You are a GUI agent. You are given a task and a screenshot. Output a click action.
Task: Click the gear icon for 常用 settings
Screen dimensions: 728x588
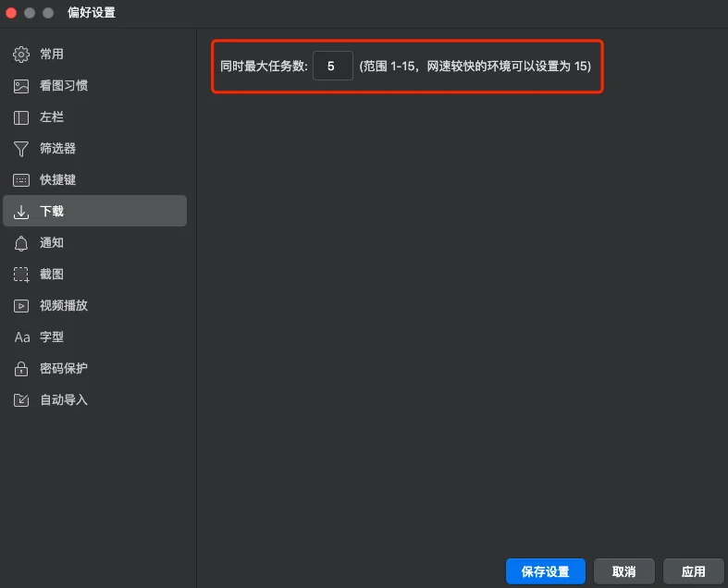tap(21, 55)
